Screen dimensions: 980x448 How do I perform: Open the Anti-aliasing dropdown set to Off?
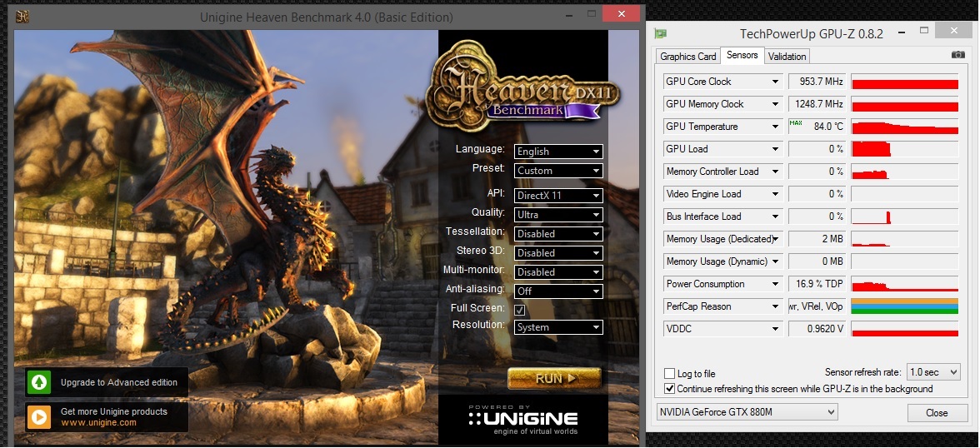(x=558, y=291)
